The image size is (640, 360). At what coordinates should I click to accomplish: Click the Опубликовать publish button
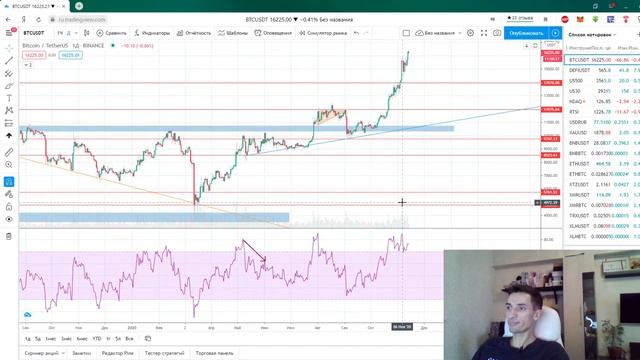click(x=526, y=33)
